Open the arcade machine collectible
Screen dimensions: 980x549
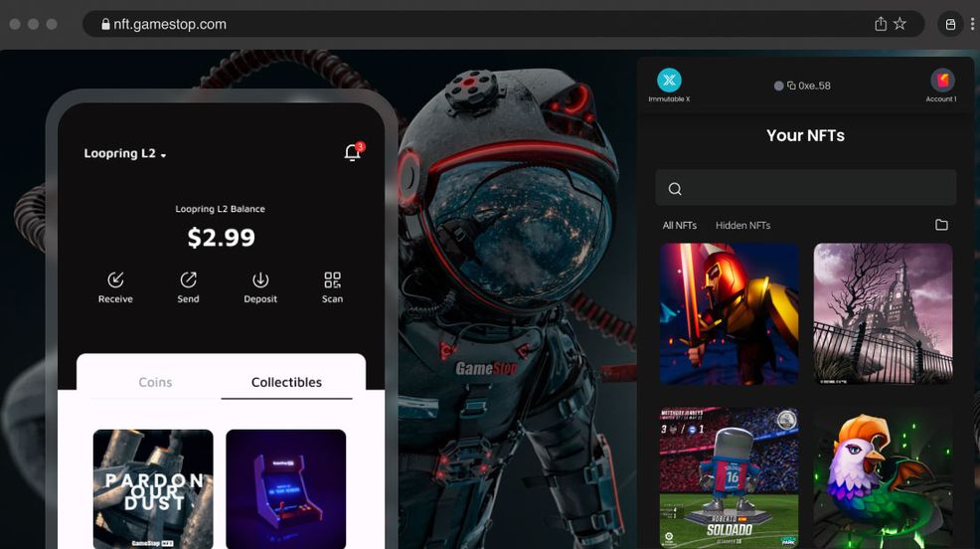tap(285, 489)
